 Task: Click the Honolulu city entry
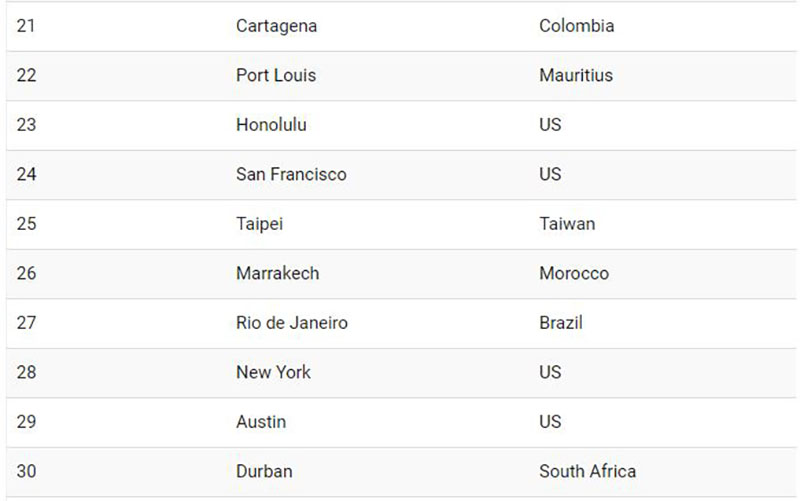click(x=271, y=125)
